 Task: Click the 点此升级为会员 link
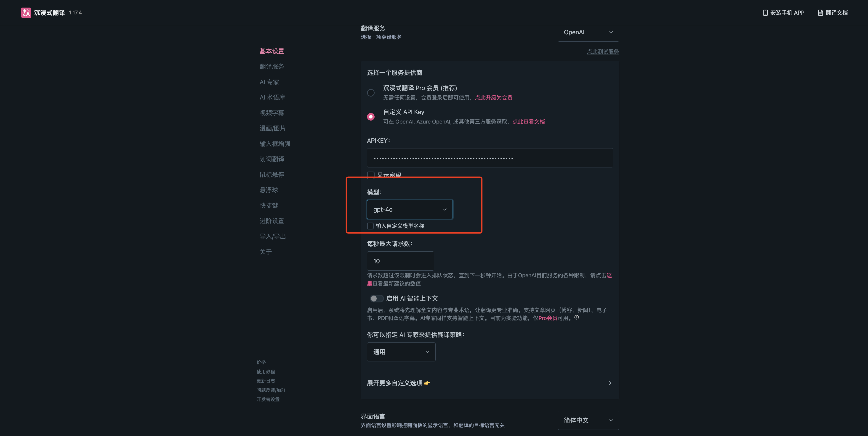(494, 97)
